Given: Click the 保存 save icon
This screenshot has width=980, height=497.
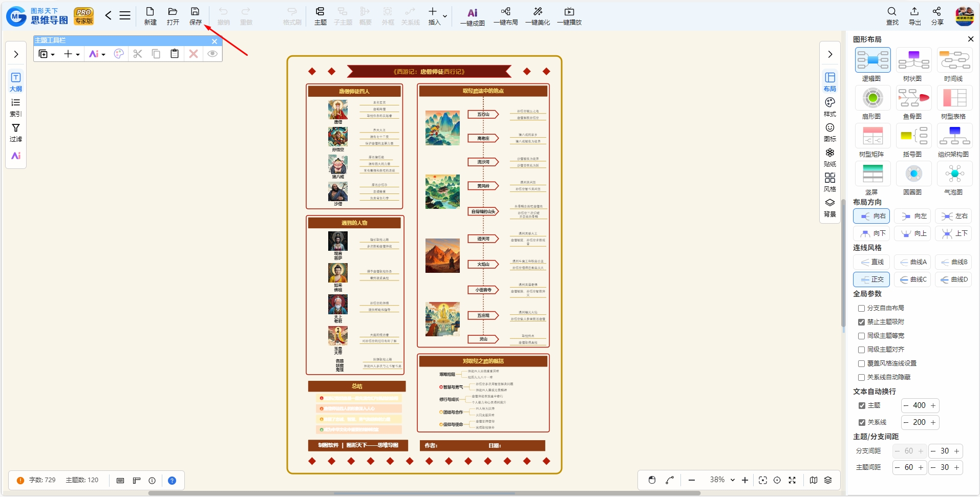Looking at the screenshot, I should pyautogui.click(x=195, y=11).
